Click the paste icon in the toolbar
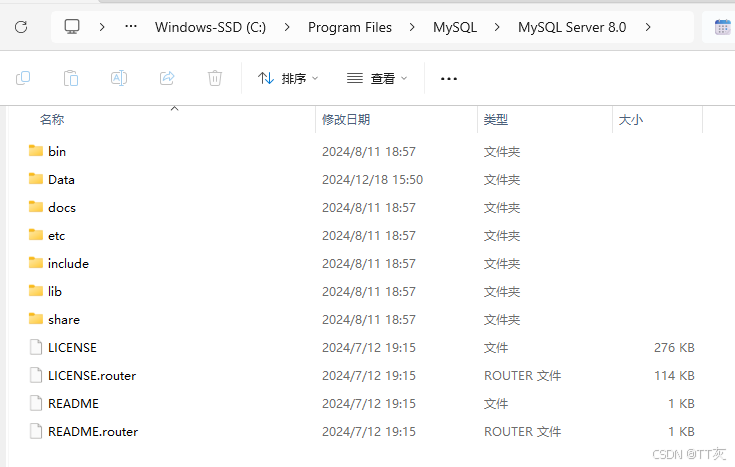 pyautogui.click(x=71, y=78)
